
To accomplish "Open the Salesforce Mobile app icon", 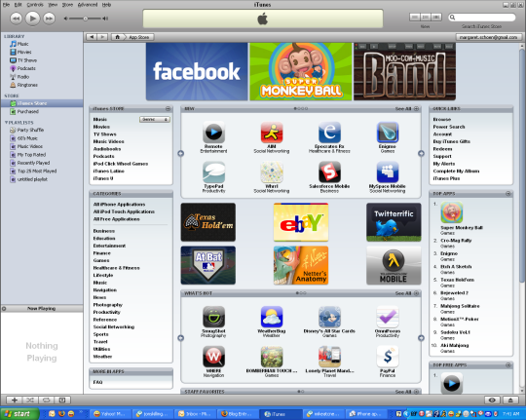I will click(x=329, y=172).
